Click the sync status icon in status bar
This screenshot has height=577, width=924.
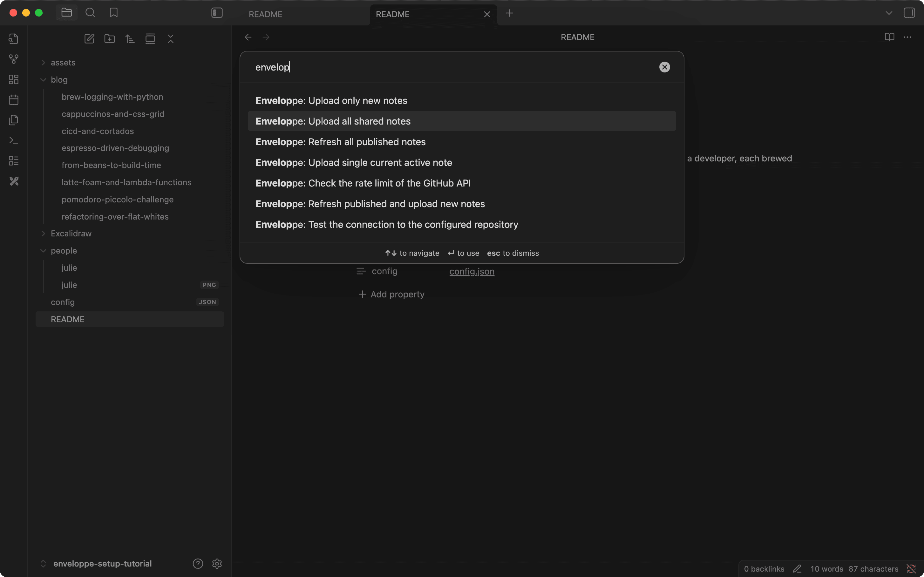pyautogui.click(x=911, y=569)
